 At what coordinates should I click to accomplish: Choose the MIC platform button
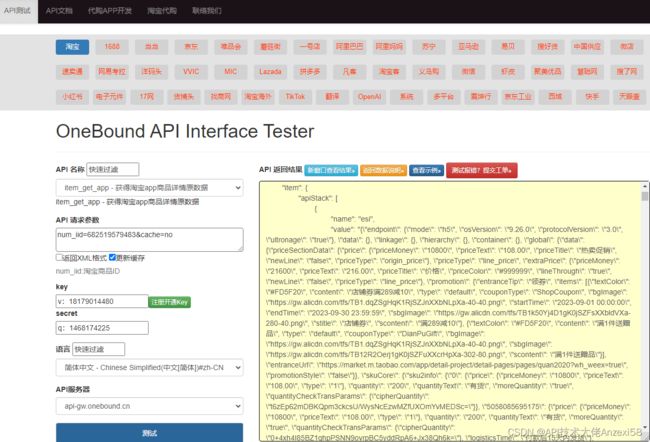(230, 72)
